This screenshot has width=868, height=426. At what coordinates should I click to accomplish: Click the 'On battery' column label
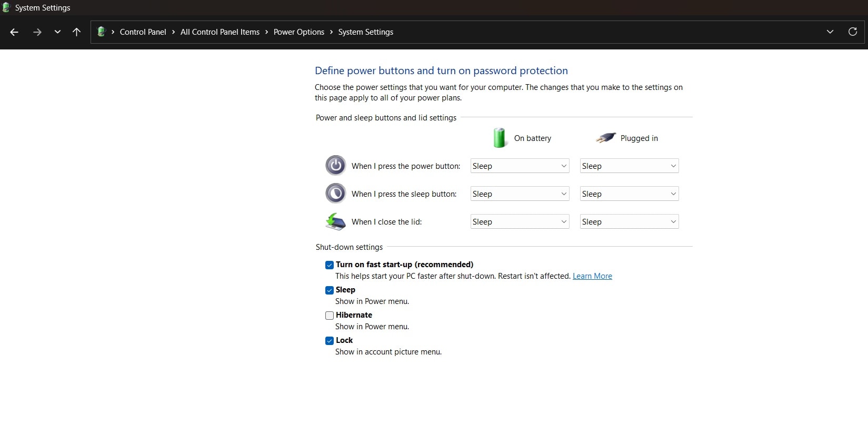click(x=533, y=138)
